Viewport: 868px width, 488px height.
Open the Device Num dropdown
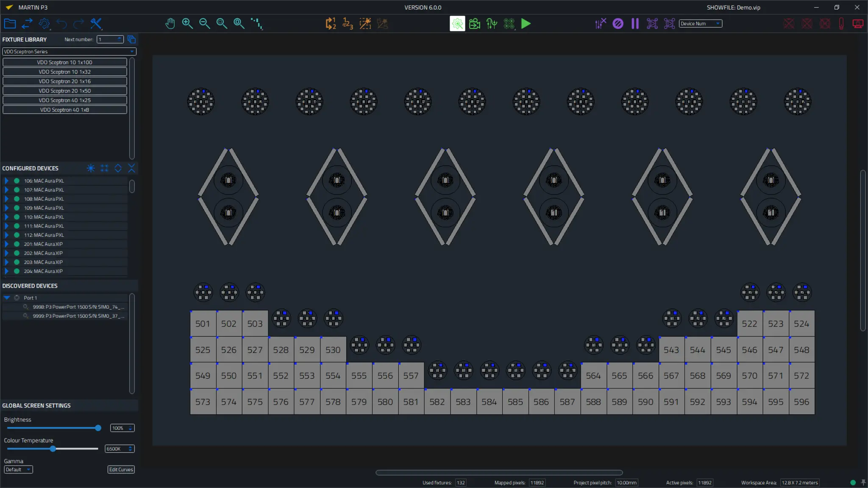[x=700, y=24]
